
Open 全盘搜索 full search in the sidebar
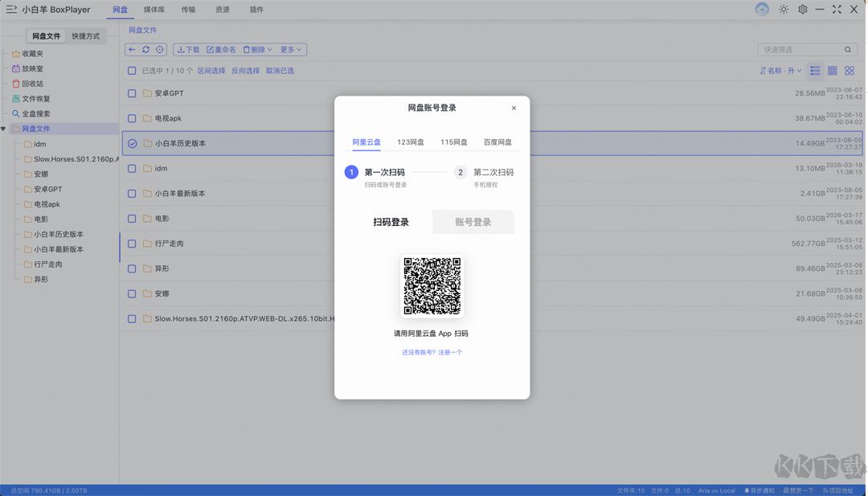tap(31, 113)
